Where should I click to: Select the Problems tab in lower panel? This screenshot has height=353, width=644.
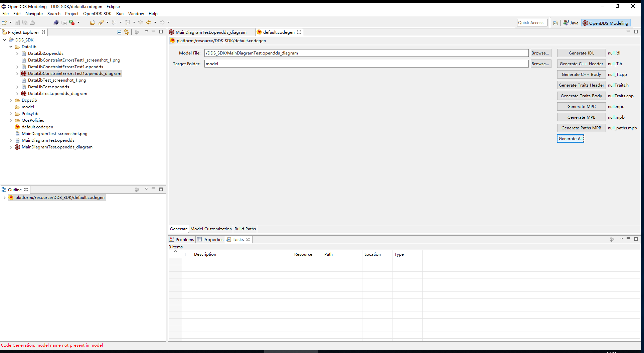pos(184,239)
